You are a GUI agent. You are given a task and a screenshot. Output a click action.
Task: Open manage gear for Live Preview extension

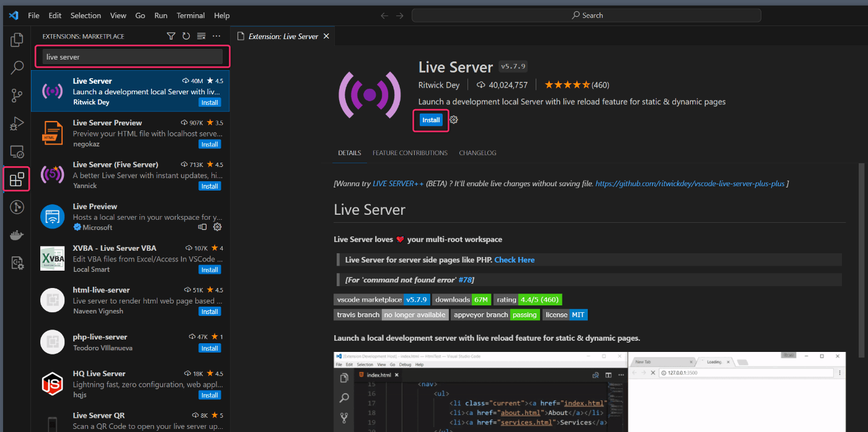tap(217, 227)
